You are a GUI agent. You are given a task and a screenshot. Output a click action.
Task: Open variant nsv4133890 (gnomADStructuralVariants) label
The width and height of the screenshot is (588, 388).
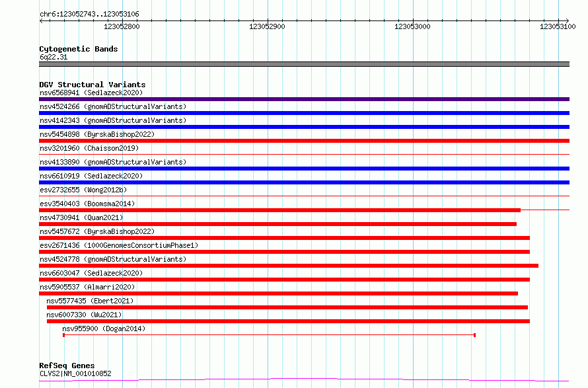click(x=113, y=162)
